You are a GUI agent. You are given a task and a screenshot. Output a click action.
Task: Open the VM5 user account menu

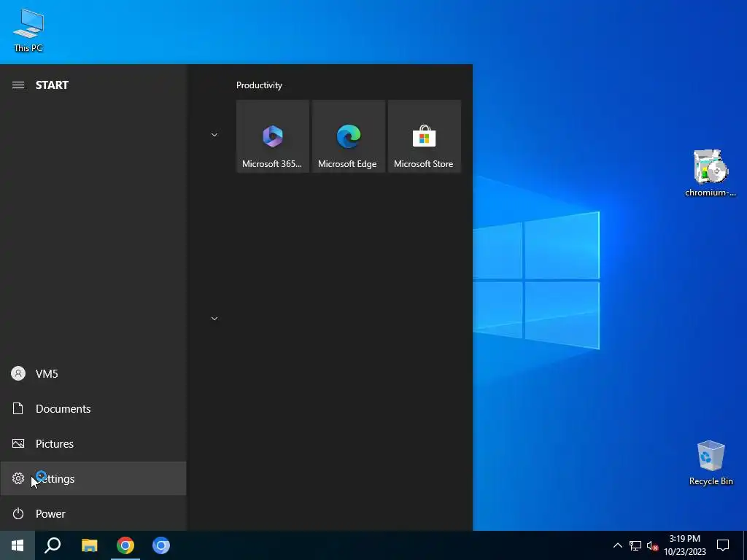pyautogui.click(x=93, y=373)
